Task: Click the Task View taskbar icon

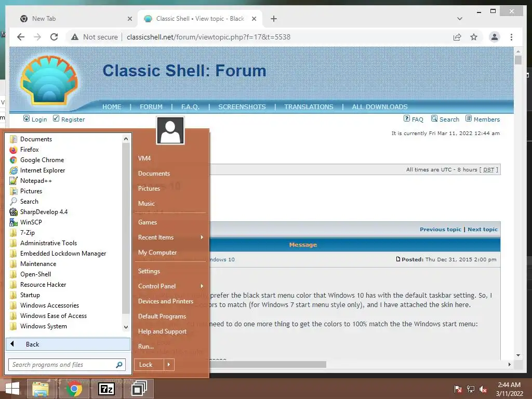Action: coord(139,389)
